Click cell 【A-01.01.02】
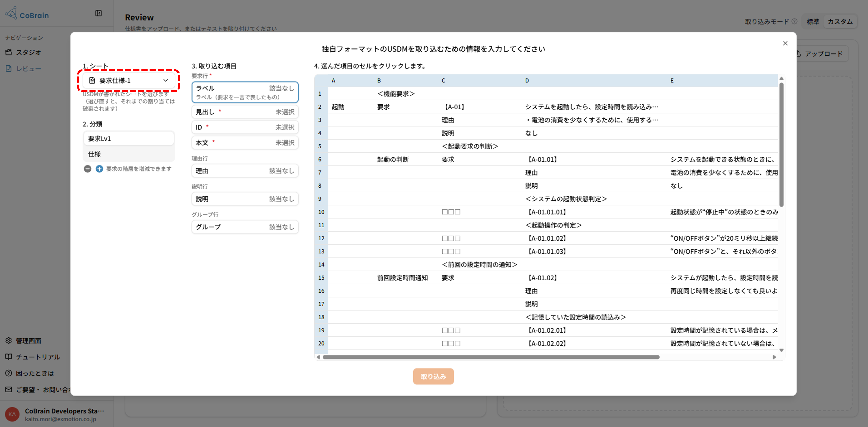The width and height of the screenshot is (868, 427). [594, 238]
